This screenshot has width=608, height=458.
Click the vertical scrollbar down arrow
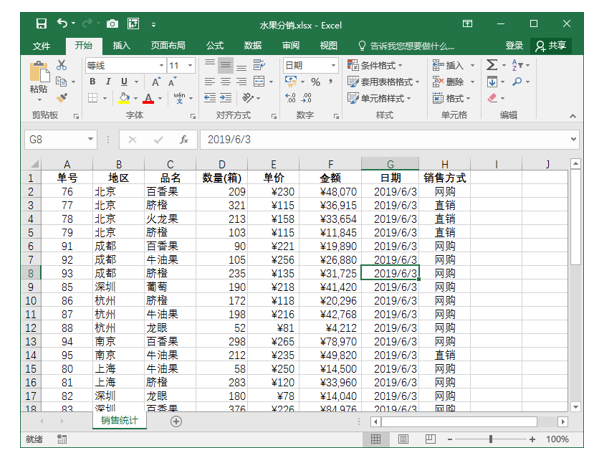tap(575, 407)
